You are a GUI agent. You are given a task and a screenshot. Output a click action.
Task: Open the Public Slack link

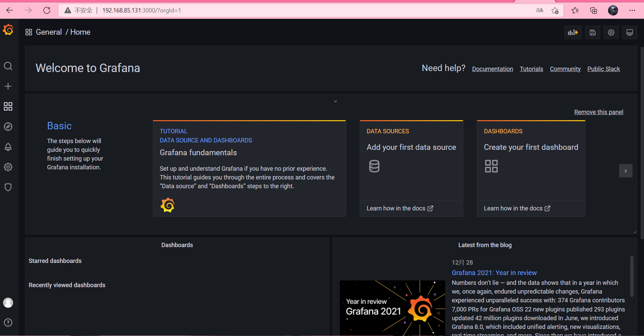coord(604,69)
